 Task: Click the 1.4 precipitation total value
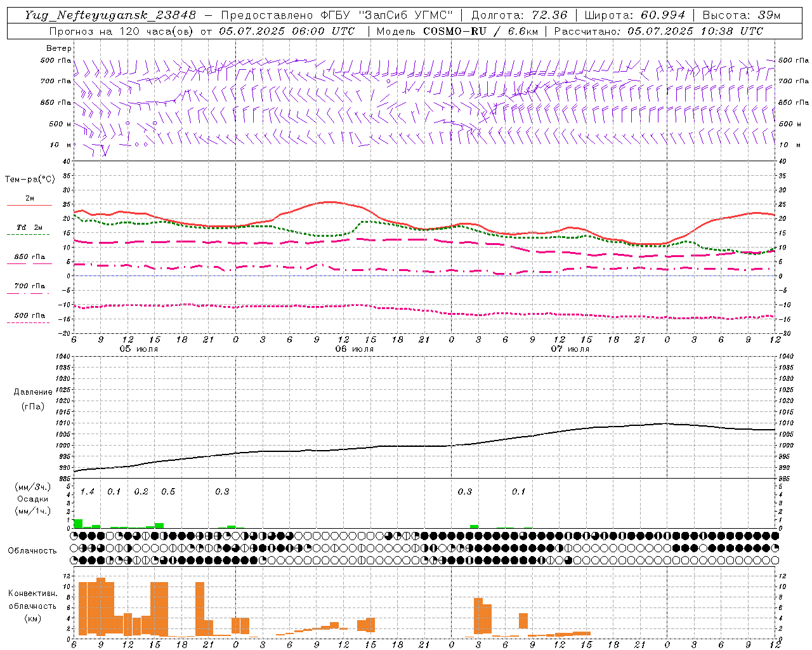87,492
